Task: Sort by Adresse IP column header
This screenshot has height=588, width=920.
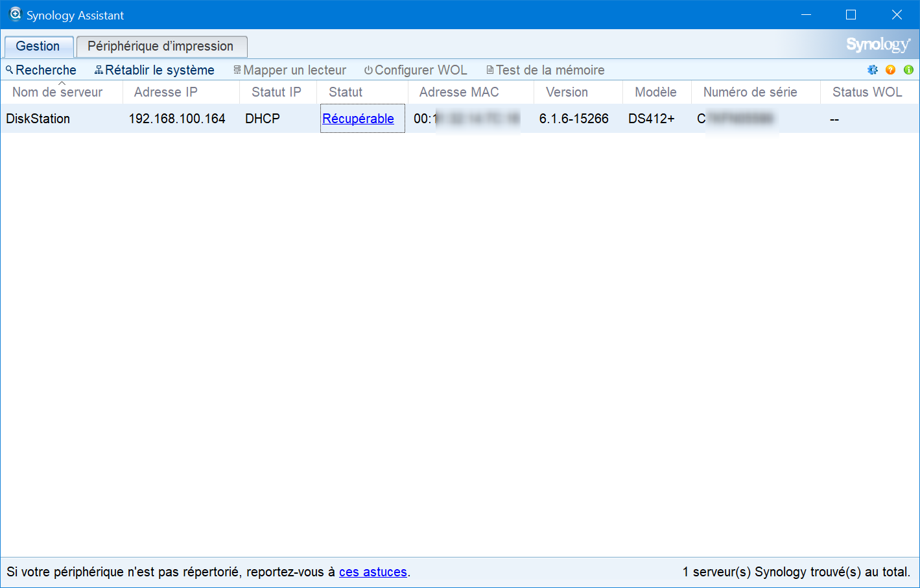Action: point(181,92)
